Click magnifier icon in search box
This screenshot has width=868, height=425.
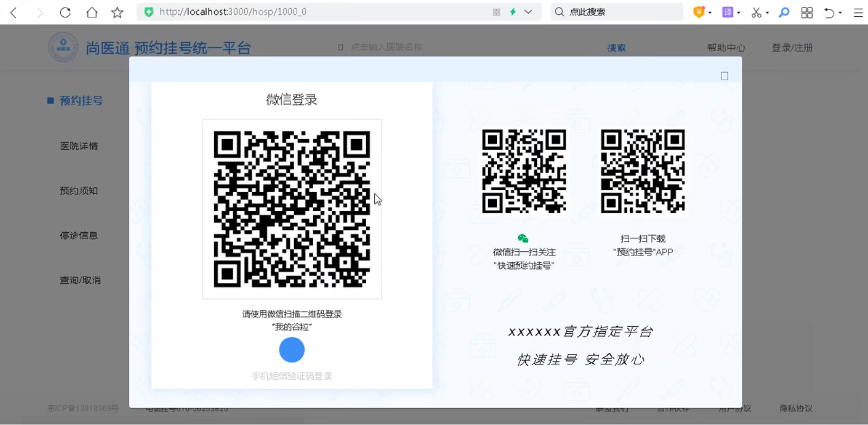559,12
